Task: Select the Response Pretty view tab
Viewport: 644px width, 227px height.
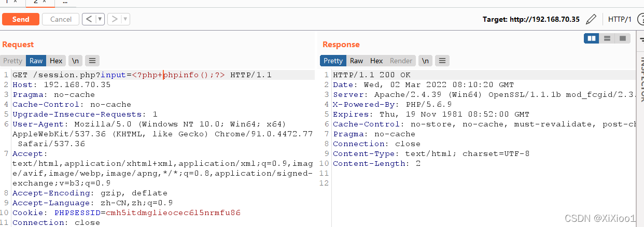Action: [333, 61]
